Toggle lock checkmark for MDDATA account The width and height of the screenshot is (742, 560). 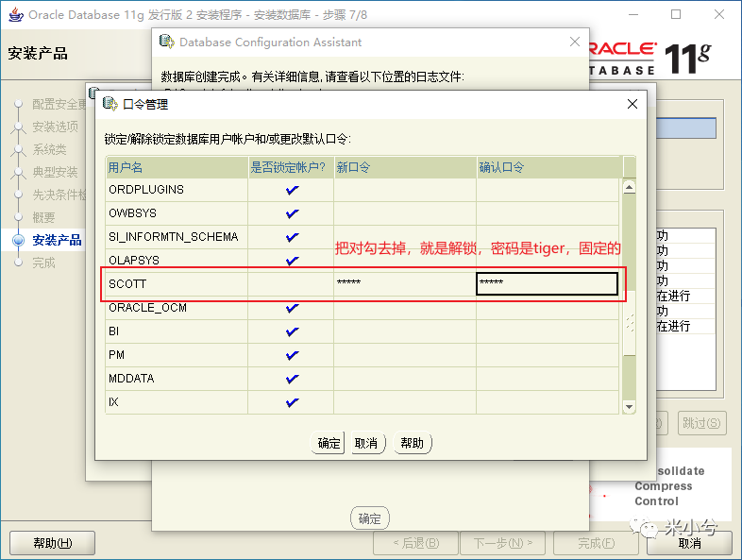point(292,379)
